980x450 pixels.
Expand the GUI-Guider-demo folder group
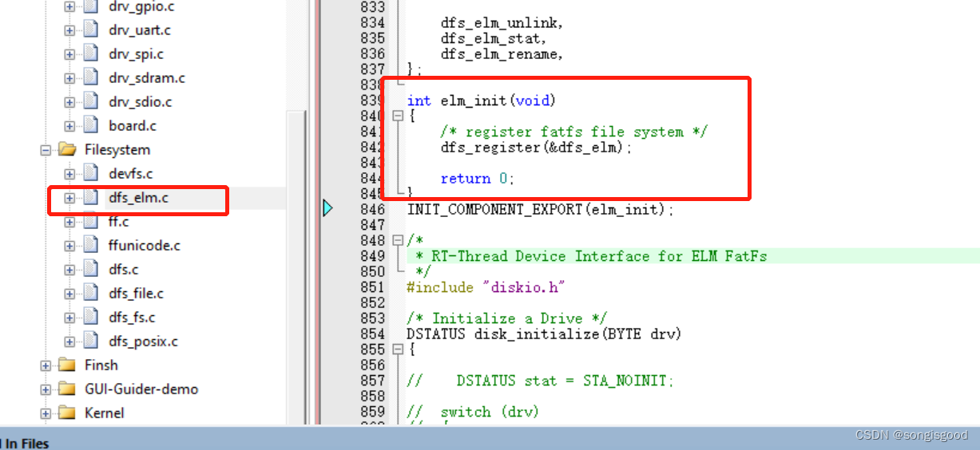click(x=46, y=389)
